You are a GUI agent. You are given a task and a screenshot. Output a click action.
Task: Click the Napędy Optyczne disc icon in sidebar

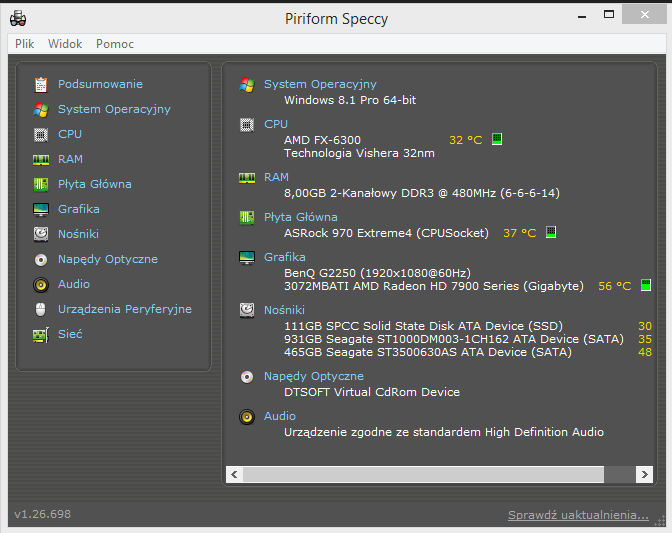[41, 259]
